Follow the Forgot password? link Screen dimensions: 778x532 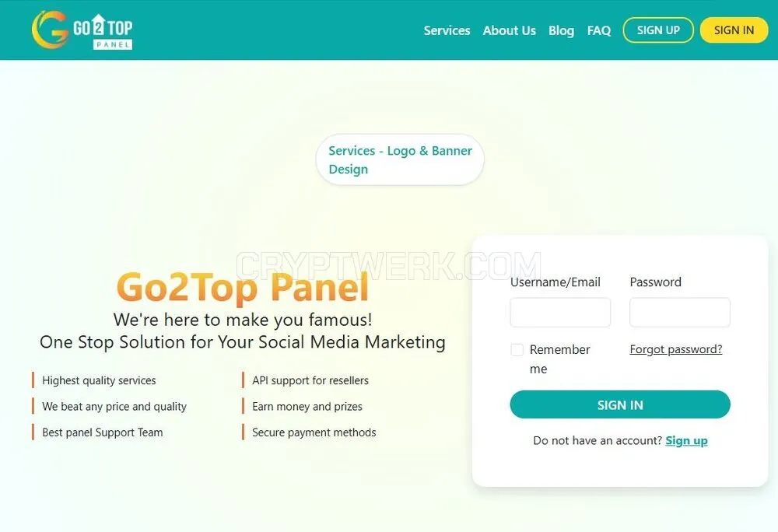tap(676, 349)
